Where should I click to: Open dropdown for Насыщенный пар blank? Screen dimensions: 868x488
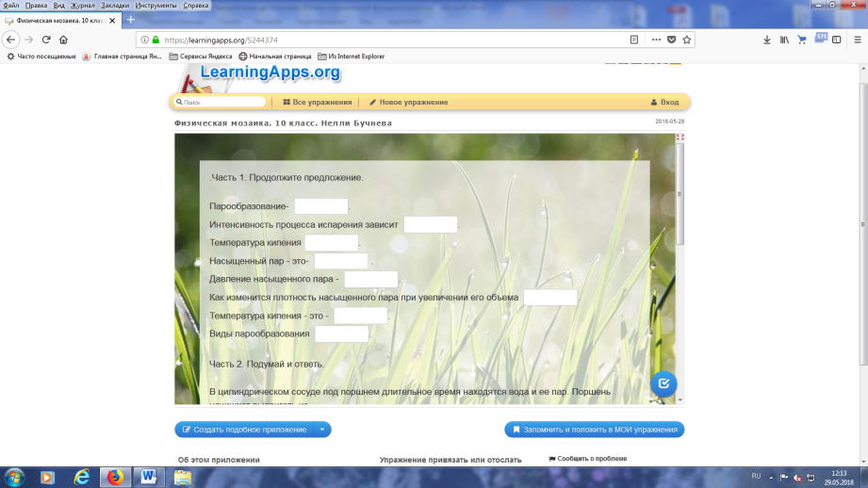click(341, 261)
